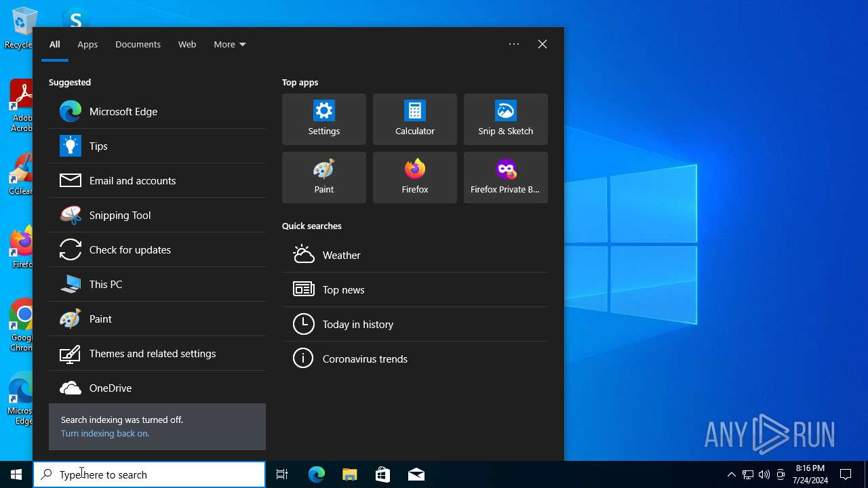Switch to the All tab
The width and height of the screenshot is (868, 488).
pyautogui.click(x=55, y=44)
